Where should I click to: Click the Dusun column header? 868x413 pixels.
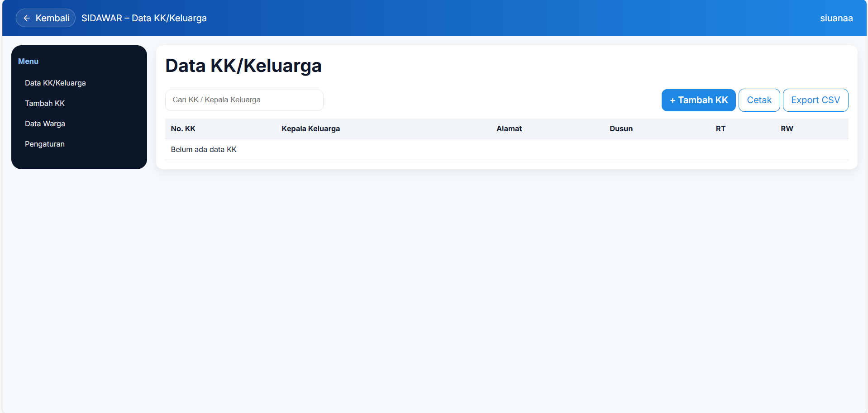pos(620,128)
